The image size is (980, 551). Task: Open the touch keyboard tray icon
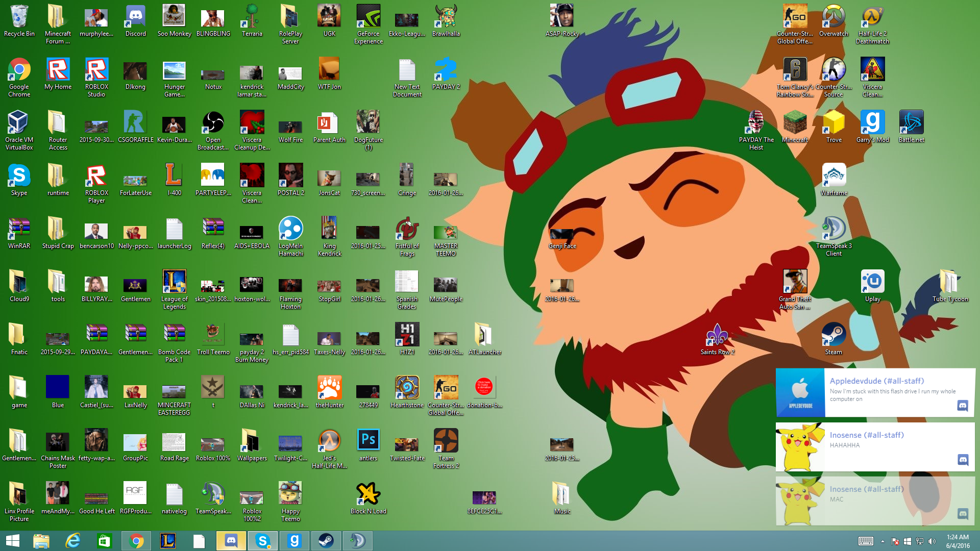866,541
